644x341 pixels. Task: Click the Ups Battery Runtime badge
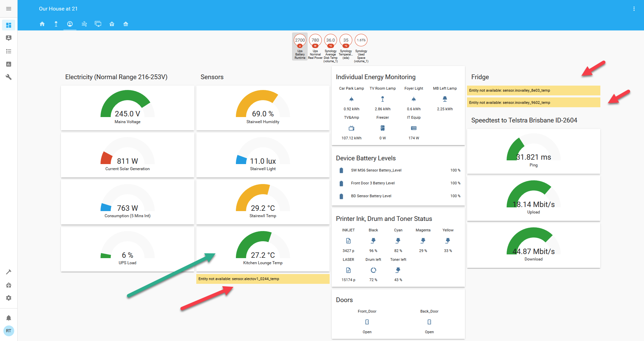300,47
